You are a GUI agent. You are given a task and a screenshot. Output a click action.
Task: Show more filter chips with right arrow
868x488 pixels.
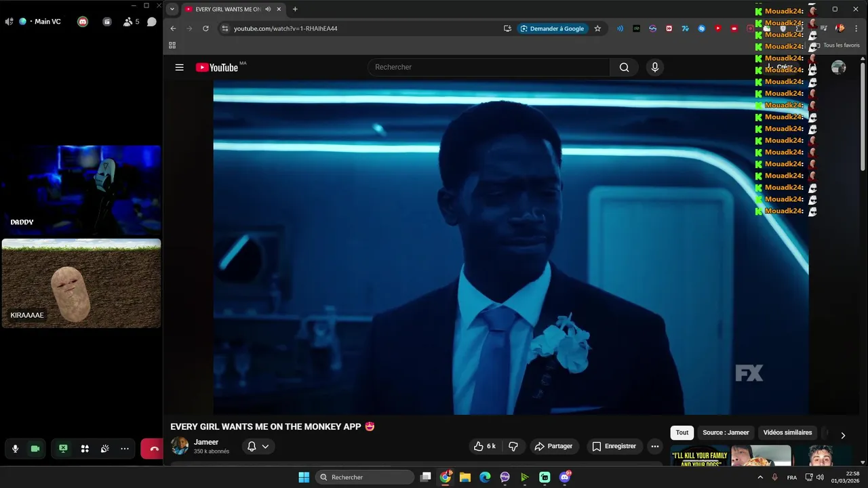click(843, 435)
